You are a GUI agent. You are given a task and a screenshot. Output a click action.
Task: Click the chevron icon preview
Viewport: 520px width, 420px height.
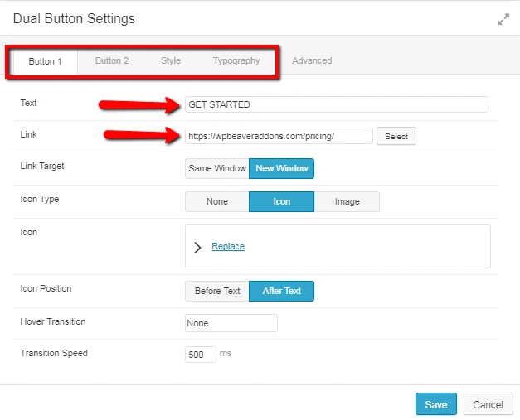[x=197, y=247]
